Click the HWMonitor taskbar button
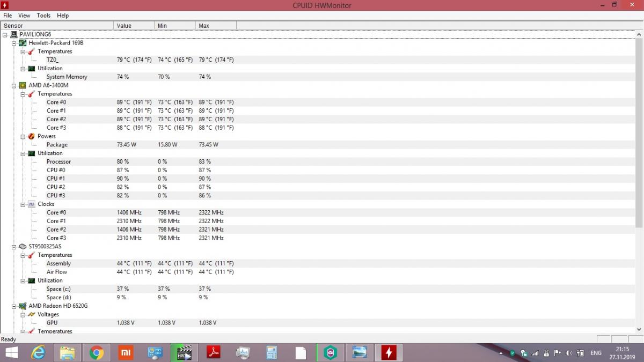The height and width of the screenshot is (362, 644). pos(389,352)
